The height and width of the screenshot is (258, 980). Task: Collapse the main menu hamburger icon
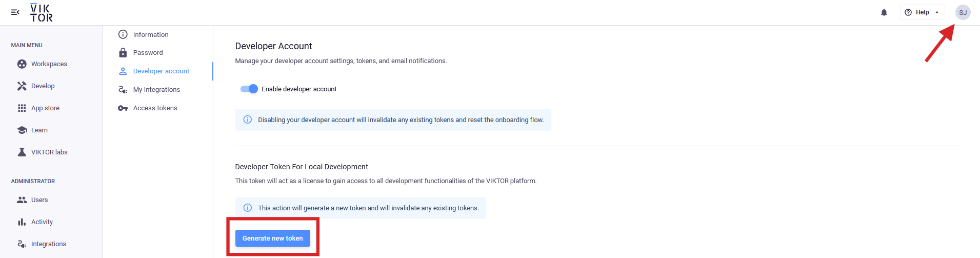[x=15, y=12]
